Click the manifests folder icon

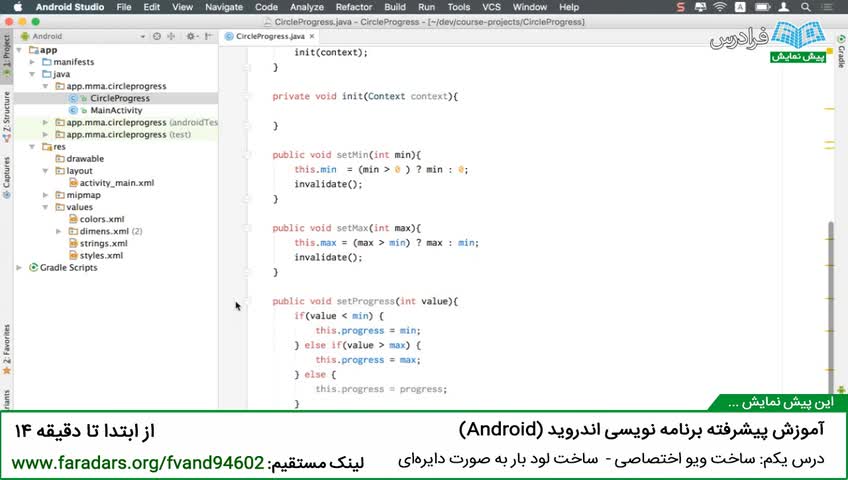[47, 62]
